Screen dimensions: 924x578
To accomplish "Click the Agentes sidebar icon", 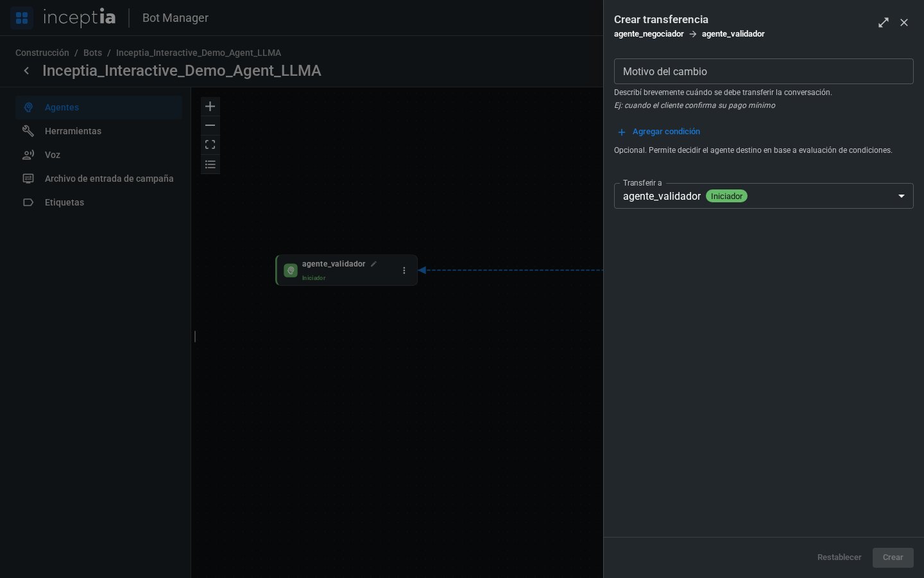I will pyautogui.click(x=28, y=107).
